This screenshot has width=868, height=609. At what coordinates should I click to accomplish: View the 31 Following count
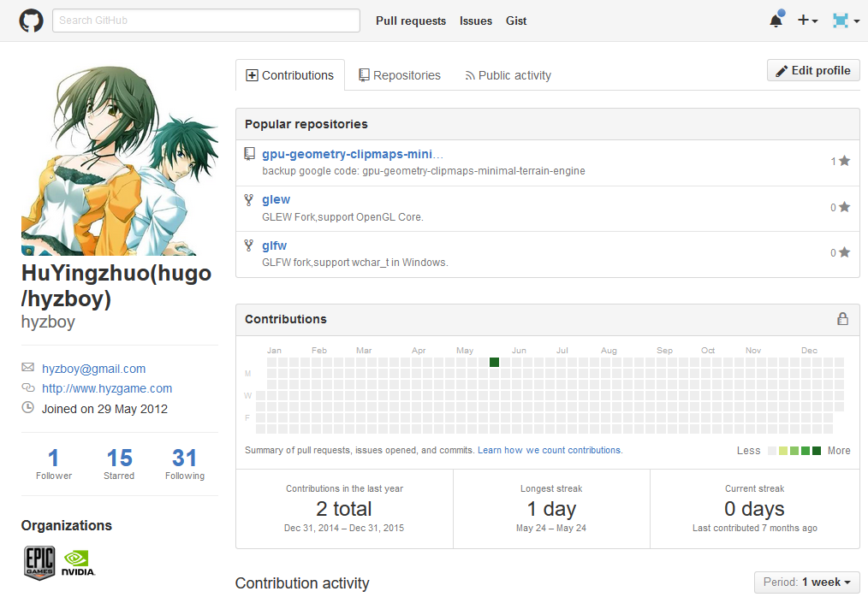point(184,464)
